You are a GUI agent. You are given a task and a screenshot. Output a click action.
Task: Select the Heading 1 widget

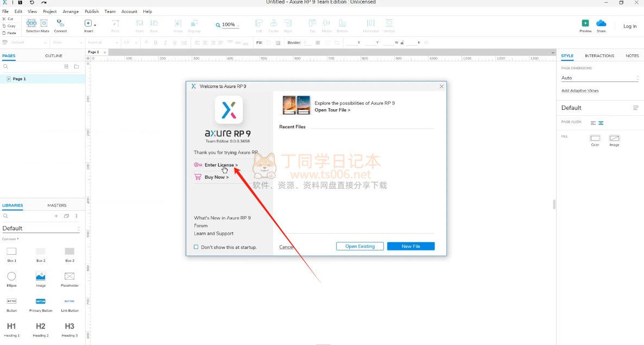click(11, 329)
